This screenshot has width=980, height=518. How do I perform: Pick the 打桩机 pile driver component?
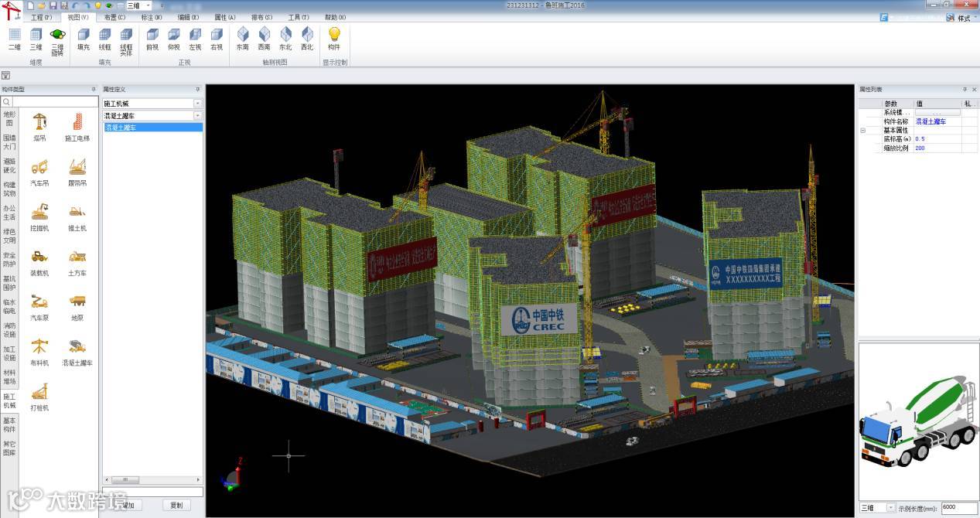(39, 397)
